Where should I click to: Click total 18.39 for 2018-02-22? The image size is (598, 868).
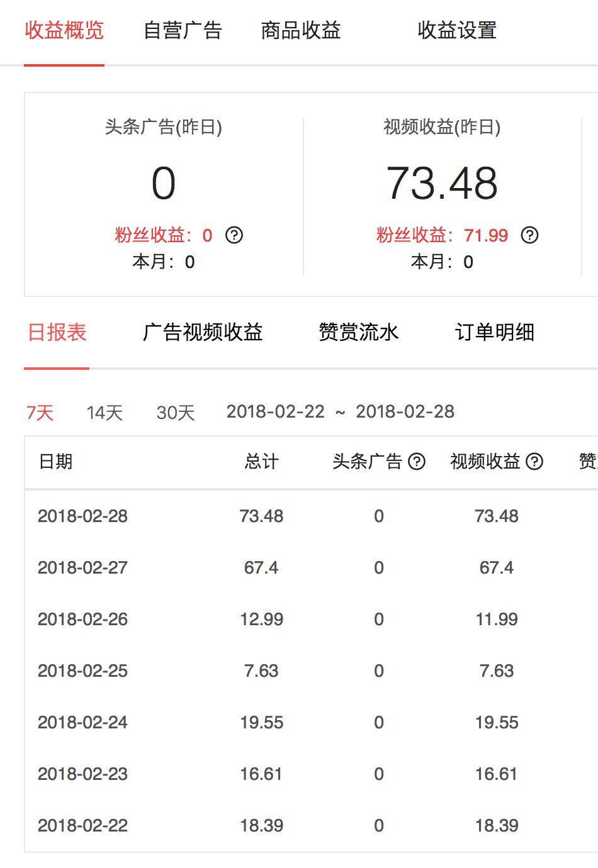coord(261,826)
